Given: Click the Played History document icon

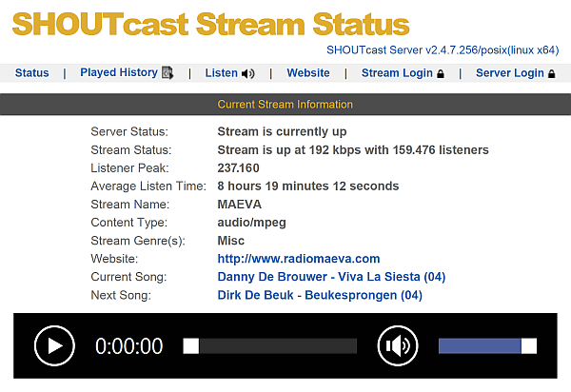Looking at the screenshot, I should pyautogui.click(x=167, y=73).
